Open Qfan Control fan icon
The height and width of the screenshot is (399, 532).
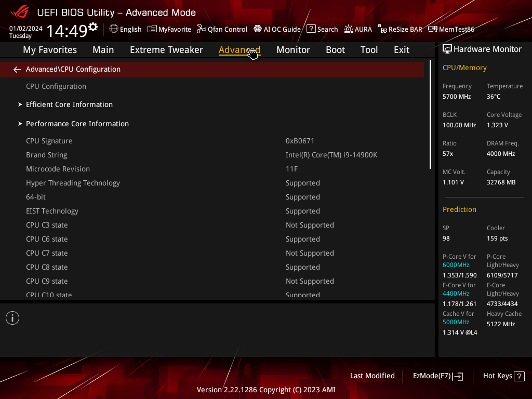(201, 29)
